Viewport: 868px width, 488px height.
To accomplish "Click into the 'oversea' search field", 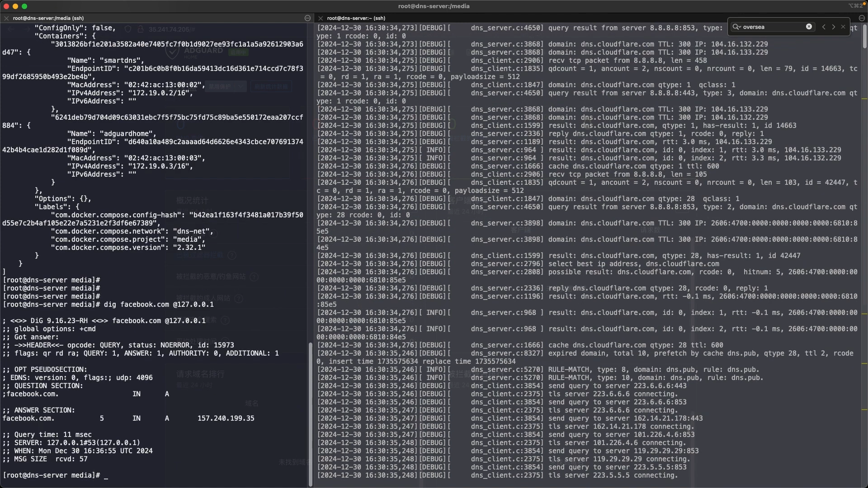I will (x=773, y=27).
